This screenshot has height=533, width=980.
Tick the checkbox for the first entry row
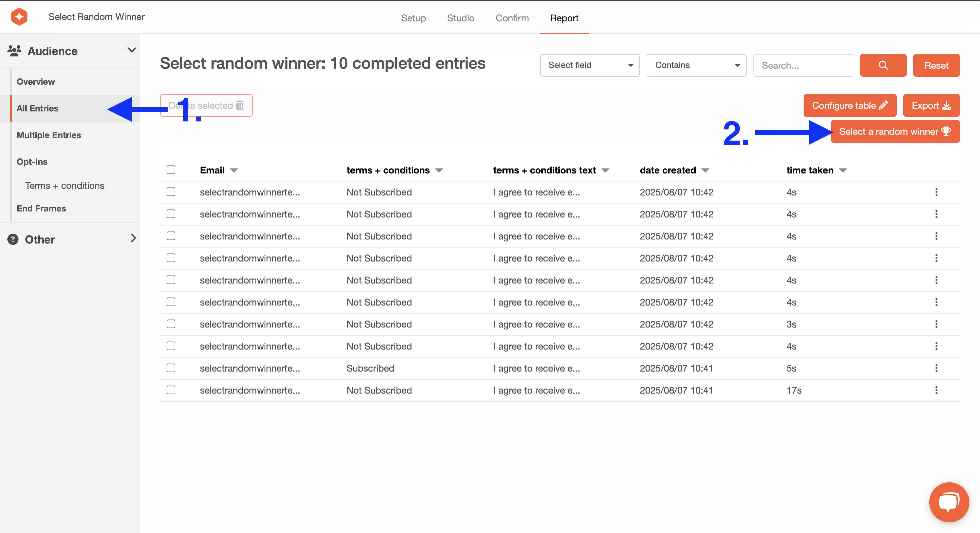click(171, 192)
